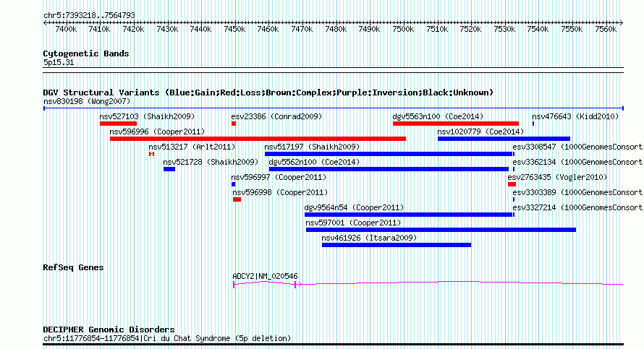Click the 7450k ruler position
This screenshot has height=349, width=644.
pyautogui.click(x=234, y=29)
